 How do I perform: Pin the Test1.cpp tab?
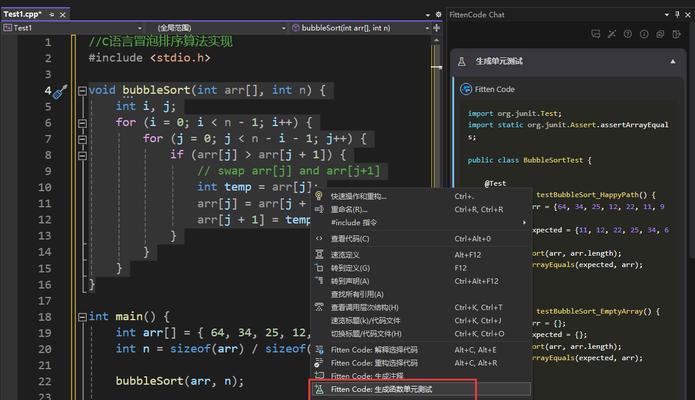(51, 15)
